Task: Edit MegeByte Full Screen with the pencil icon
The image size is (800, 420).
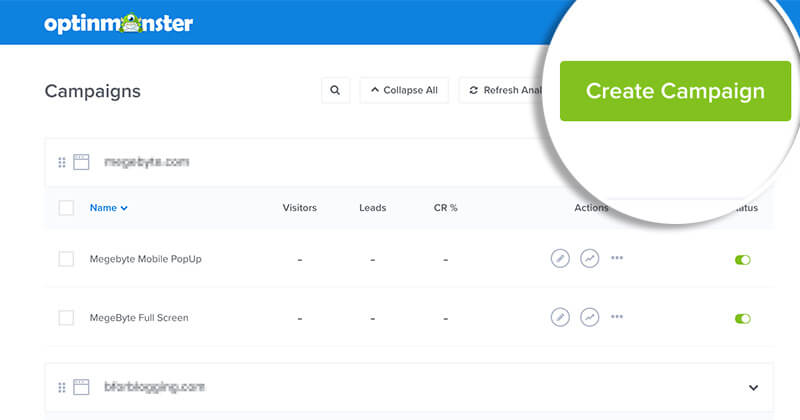Action: 560,317
